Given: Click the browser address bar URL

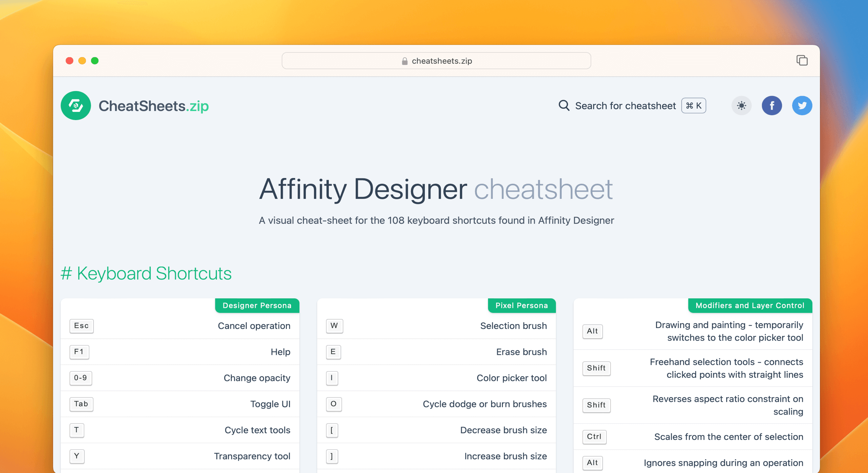Looking at the screenshot, I should click(441, 61).
